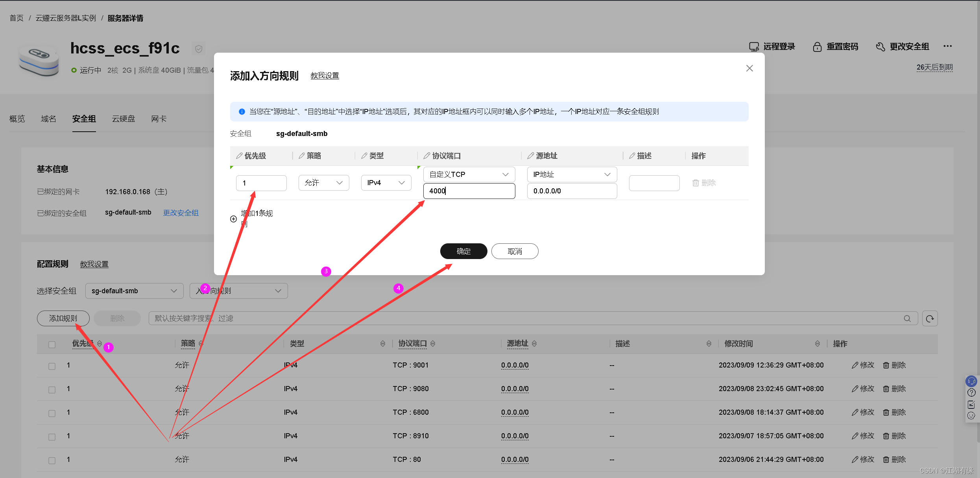
Task: Click the edit pencil beside 源地址 header
Action: click(x=531, y=156)
